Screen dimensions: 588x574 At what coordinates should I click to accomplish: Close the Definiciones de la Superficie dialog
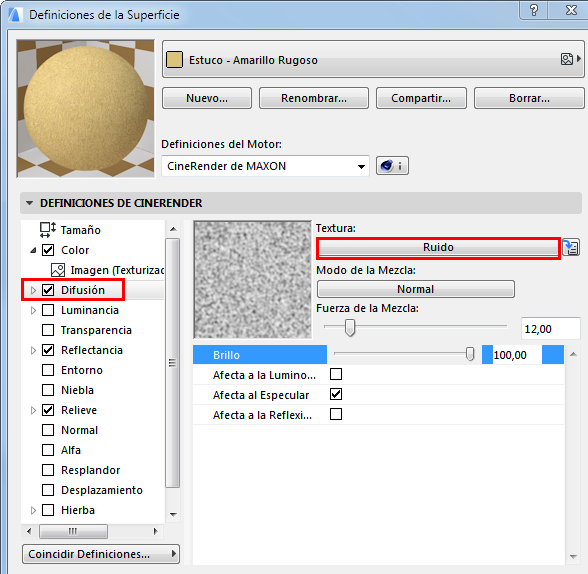(571, 10)
